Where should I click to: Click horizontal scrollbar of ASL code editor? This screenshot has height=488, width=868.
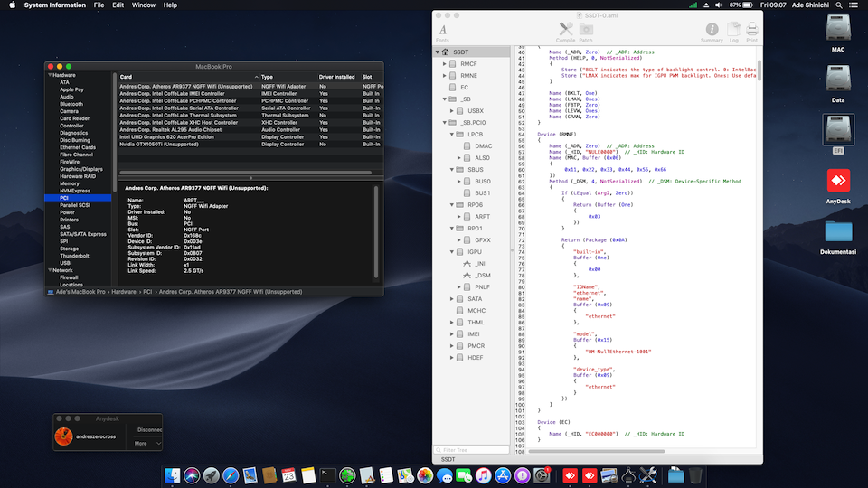pyautogui.click(x=596, y=451)
